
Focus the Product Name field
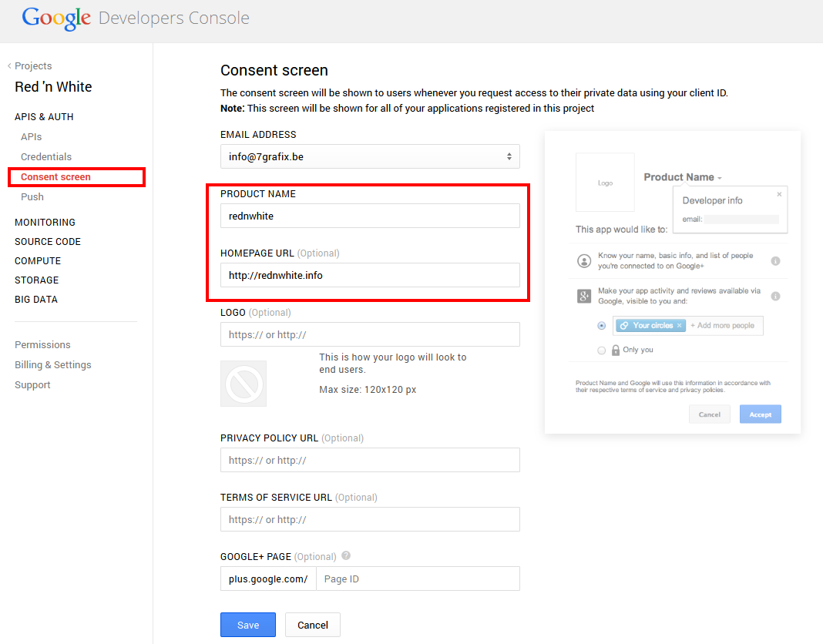click(370, 216)
